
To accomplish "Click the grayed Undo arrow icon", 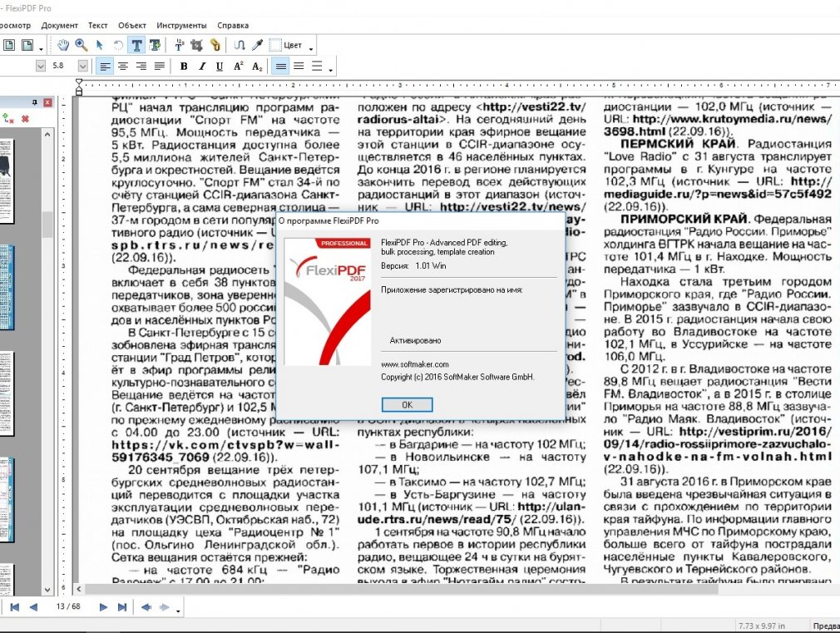I will [x=118, y=45].
